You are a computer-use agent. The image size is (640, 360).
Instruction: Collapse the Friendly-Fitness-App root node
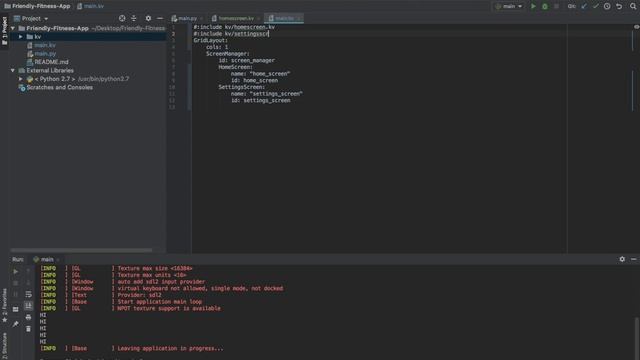click(x=13, y=28)
